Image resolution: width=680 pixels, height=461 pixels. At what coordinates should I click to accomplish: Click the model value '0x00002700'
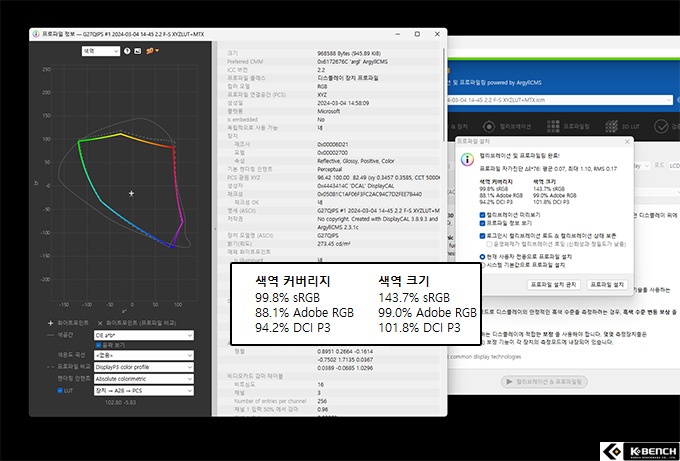[x=333, y=153]
